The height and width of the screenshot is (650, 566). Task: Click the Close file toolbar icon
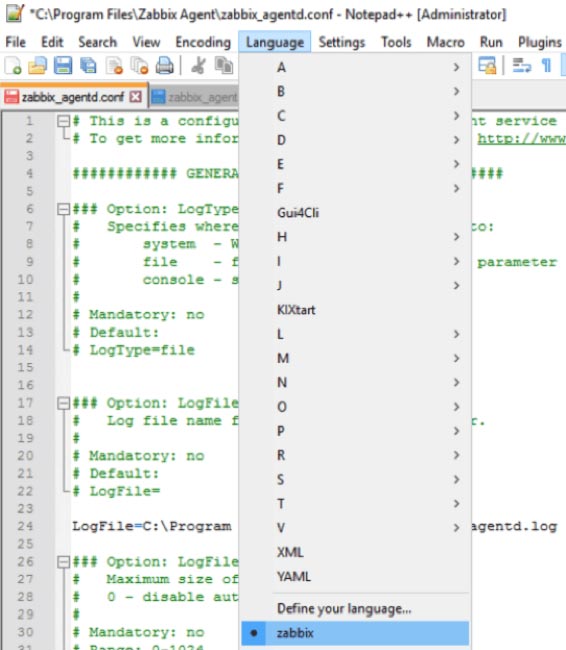click(x=114, y=65)
